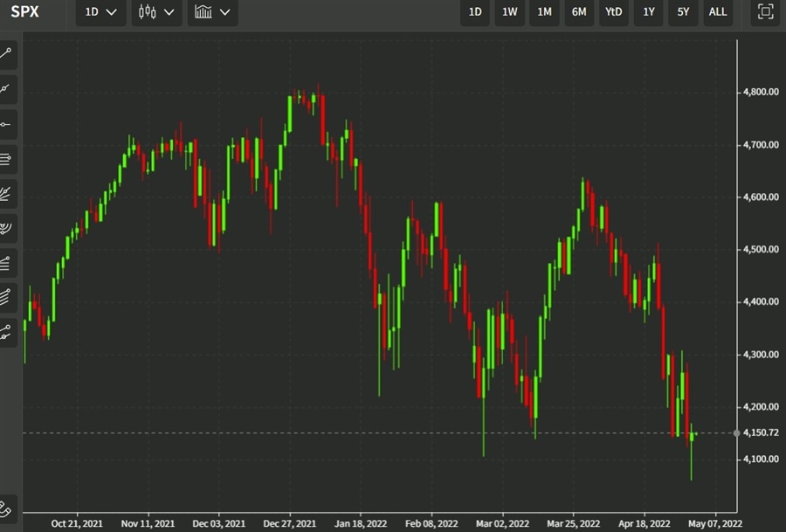Open the 1D interval dropdown
The image size is (786, 532).
coord(100,11)
